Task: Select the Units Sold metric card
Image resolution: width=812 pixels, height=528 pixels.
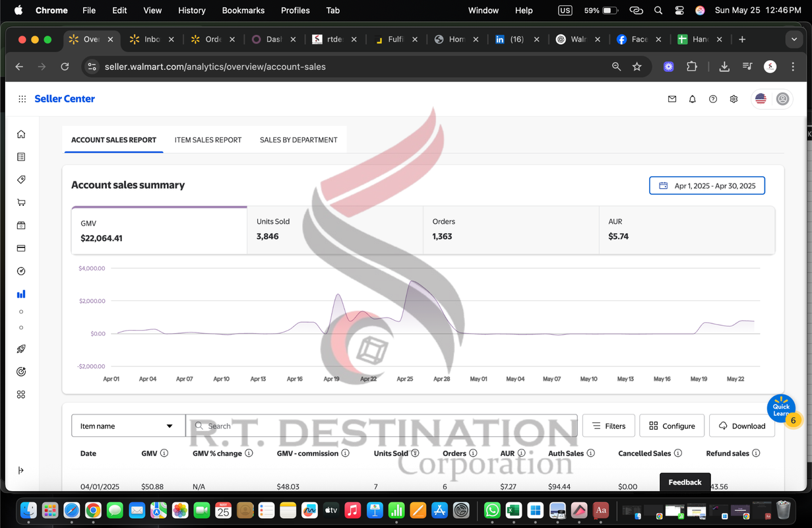Action: click(x=335, y=230)
